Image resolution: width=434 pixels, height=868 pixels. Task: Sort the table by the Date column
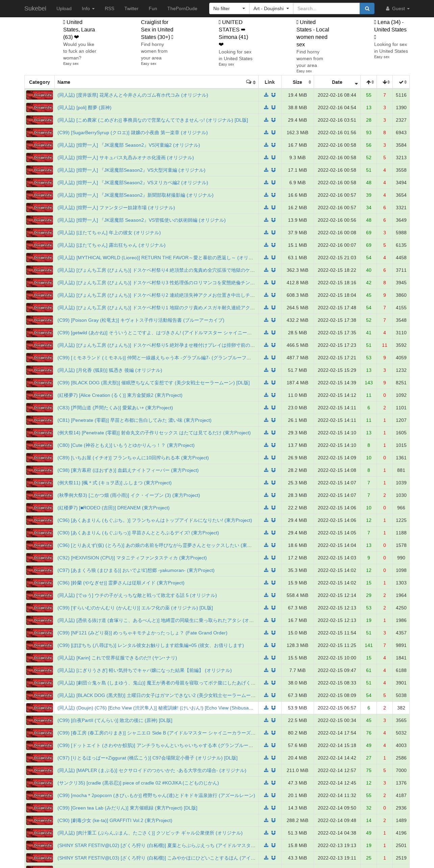337,82
